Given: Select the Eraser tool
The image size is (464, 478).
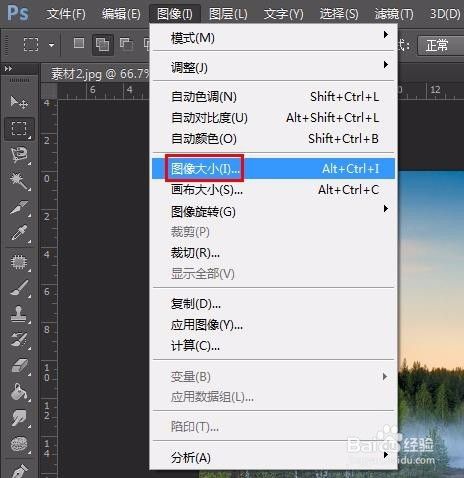Looking at the screenshot, I should click(x=19, y=366).
